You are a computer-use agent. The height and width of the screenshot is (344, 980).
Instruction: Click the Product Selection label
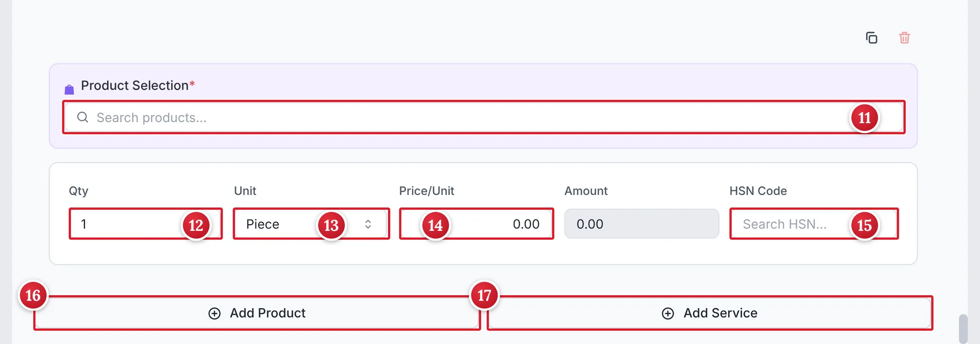click(135, 85)
